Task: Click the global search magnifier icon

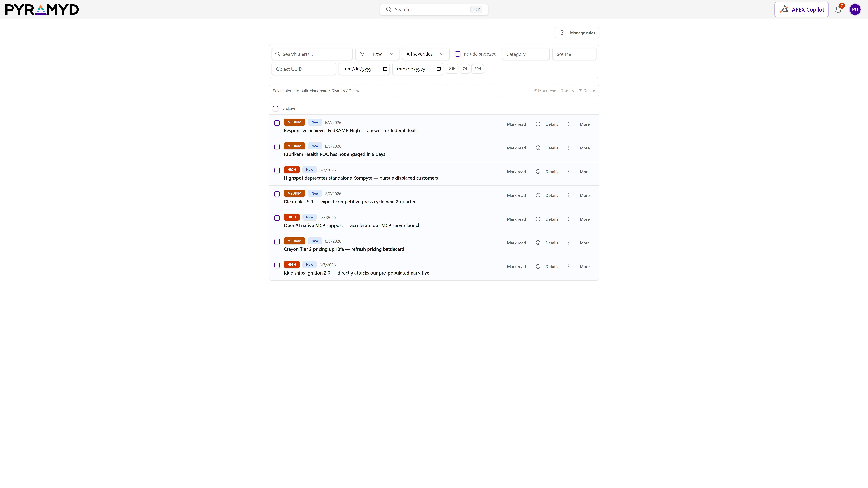Action: pyautogui.click(x=389, y=9)
